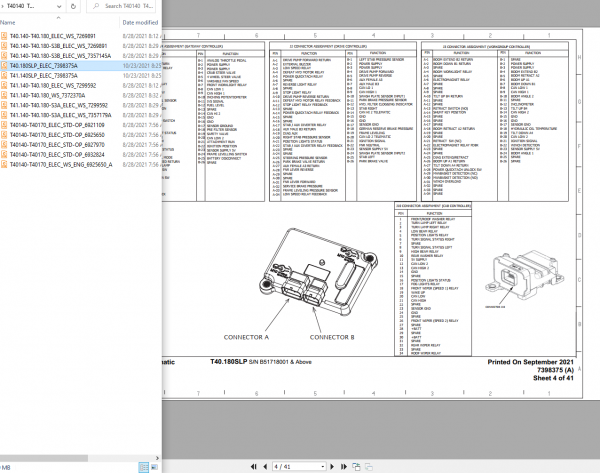The height and width of the screenshot is (473, 600).
Task: Select file T41.140SLP_ELEC_7398375A
Action: coord(43,76)
